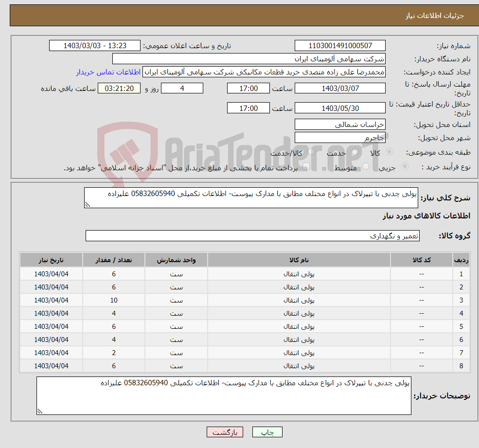The height and width of the screenshot is (448, 479).
Task: Click the توضیحات خریدار text area
Action: [x=224, y=396]
